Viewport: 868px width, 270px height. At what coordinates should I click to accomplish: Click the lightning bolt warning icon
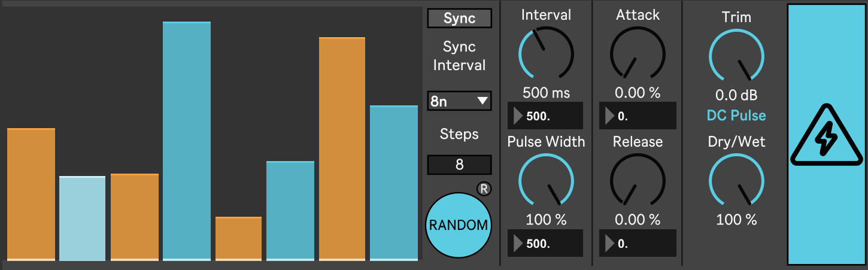point(828,136)
